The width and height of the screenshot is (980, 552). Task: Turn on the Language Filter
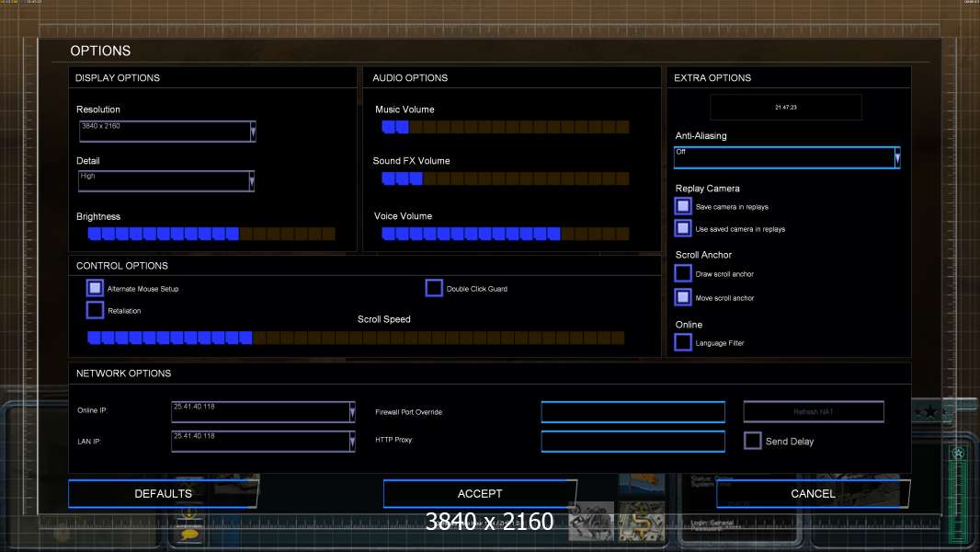[x=683, y=342]
